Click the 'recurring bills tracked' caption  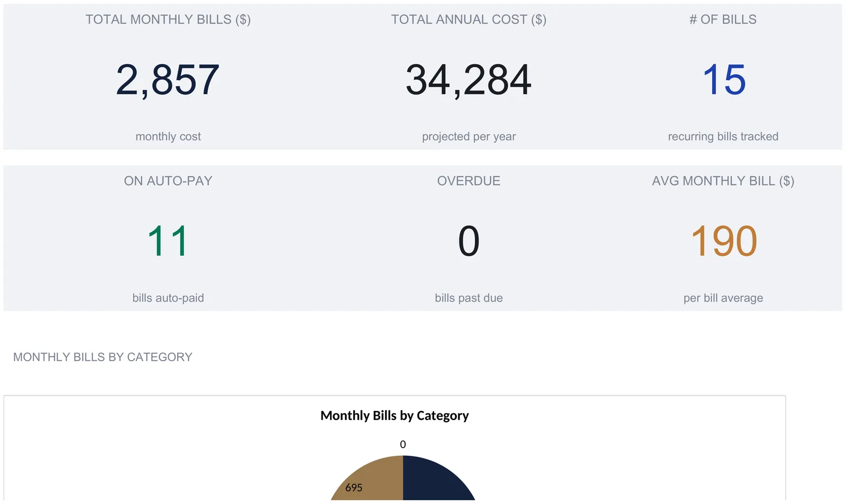[723, 136]
